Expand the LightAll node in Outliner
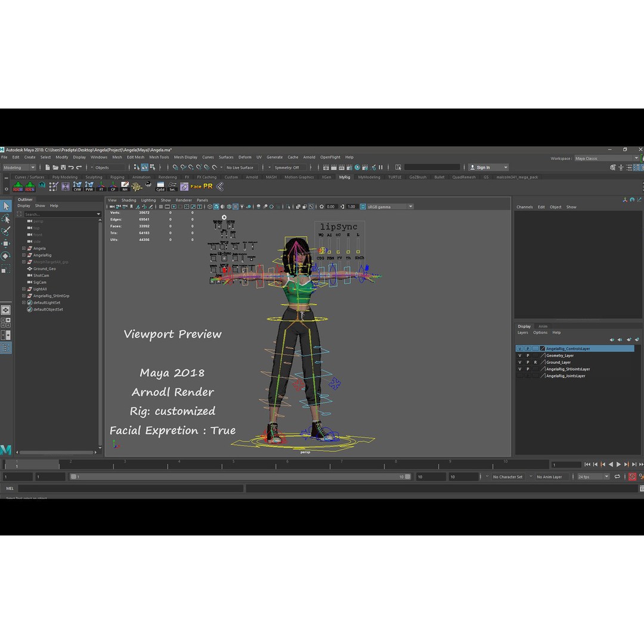Image resolution: width=644 pixels, height=644 pixels. tap(24, 289)
